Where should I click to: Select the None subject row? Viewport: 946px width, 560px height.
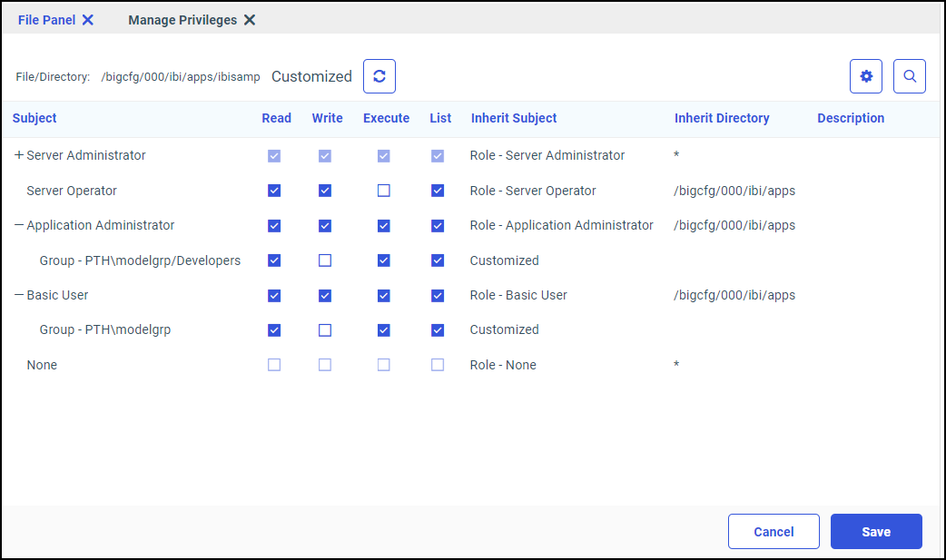tap(42, 364)
